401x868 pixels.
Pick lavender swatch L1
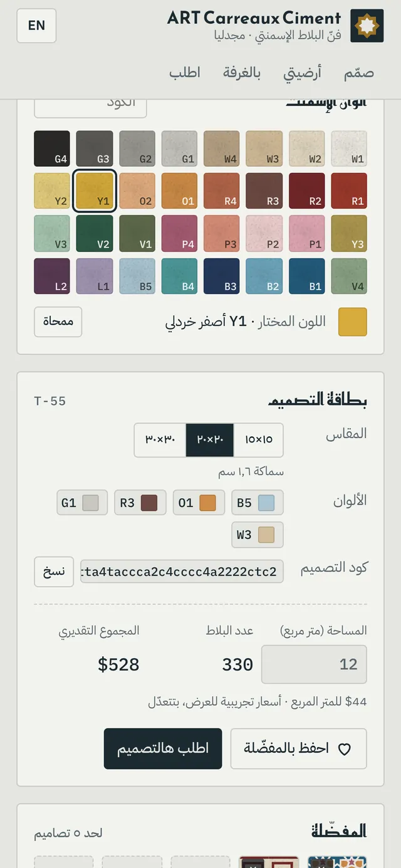point(95,276)
